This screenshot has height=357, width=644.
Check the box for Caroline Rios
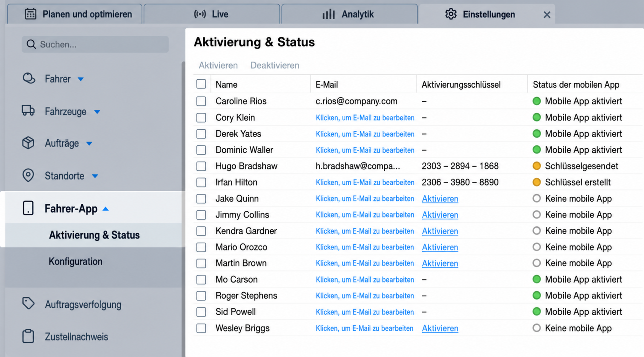coord(201,101)
